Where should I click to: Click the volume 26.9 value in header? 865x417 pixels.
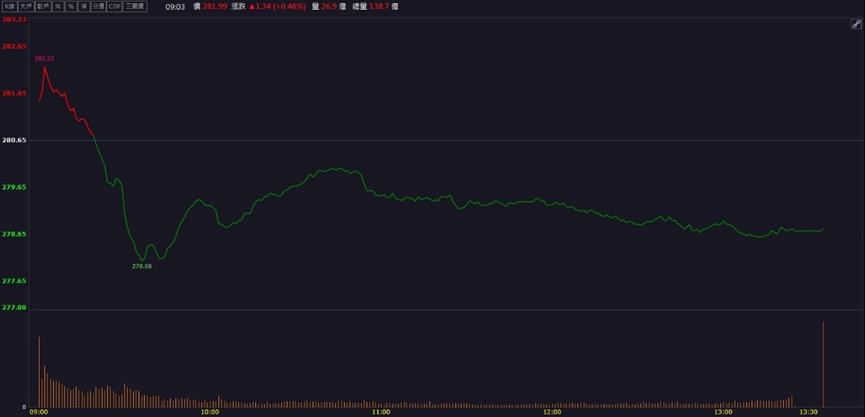point(329,7)
